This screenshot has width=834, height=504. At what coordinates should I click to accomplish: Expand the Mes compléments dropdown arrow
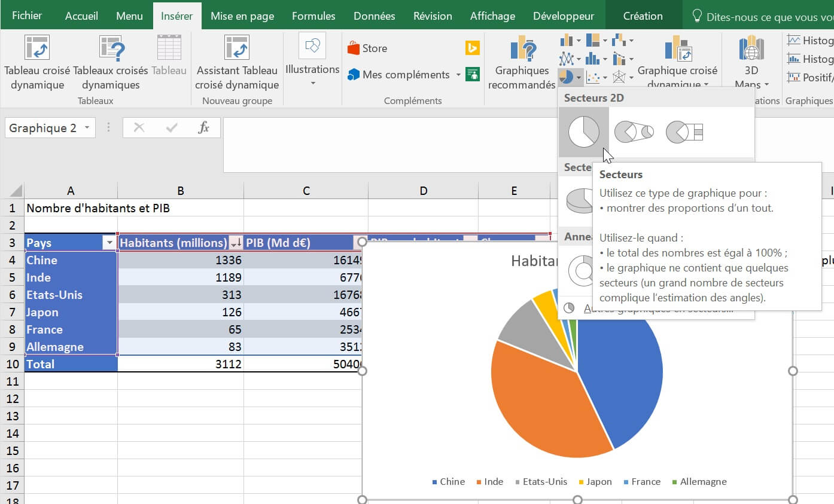click(x=458, y=75)
